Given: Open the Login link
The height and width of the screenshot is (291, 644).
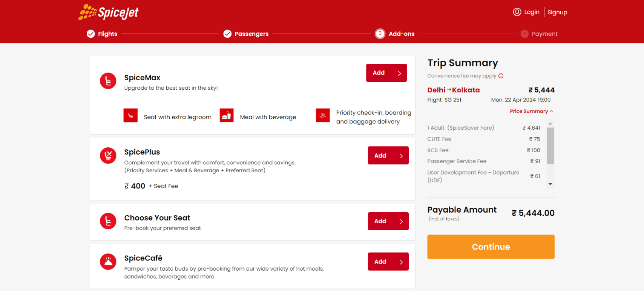Looking at the screenshot, I should pos(532,12).
